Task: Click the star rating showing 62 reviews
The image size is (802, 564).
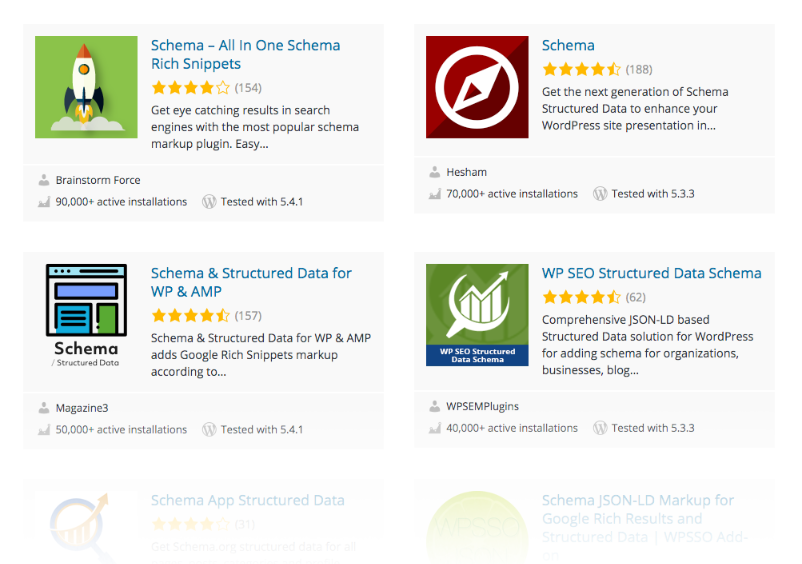Action: coord(582,297)
